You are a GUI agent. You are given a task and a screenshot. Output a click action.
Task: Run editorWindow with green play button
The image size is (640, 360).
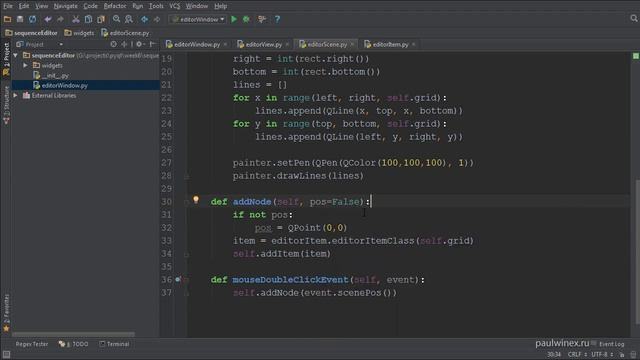(x=234, y=19)
